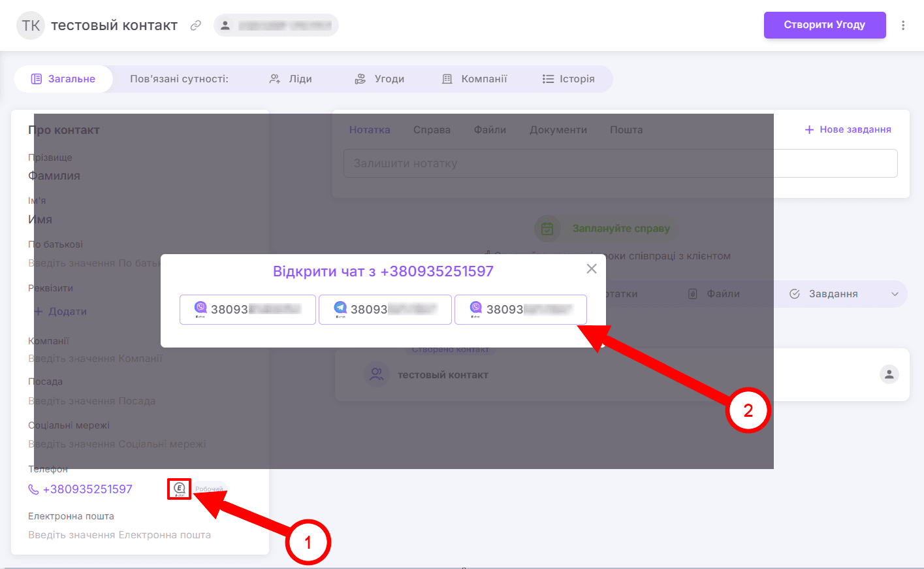This screenshot has height=569, width=924.
Task: Click 'Введіть значення Посада' field
Action: point(92,401)
